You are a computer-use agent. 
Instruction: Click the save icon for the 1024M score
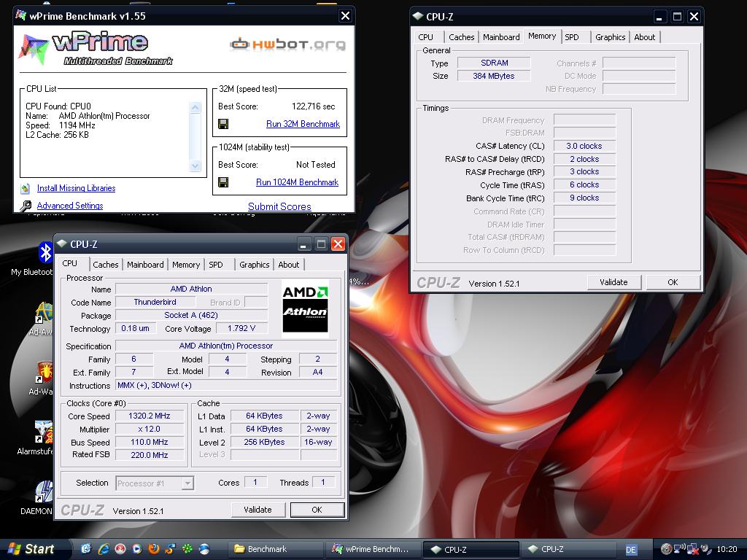[223, 182]
